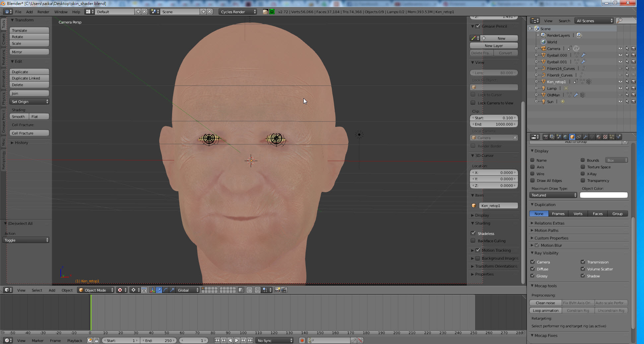
Task: Click the play animation button
Action: (x=237, y=340)
